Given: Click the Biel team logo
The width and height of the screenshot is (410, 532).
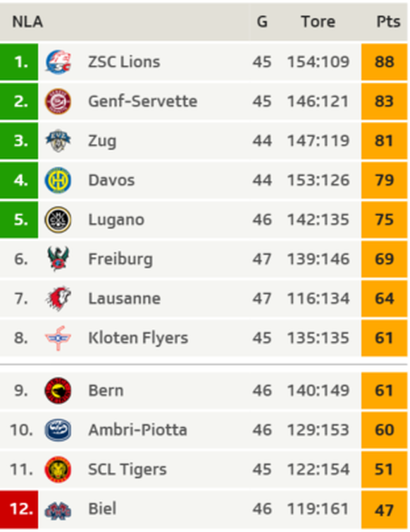Looking at the screenshot, I should pyautogui.click(x=58, y=510).
